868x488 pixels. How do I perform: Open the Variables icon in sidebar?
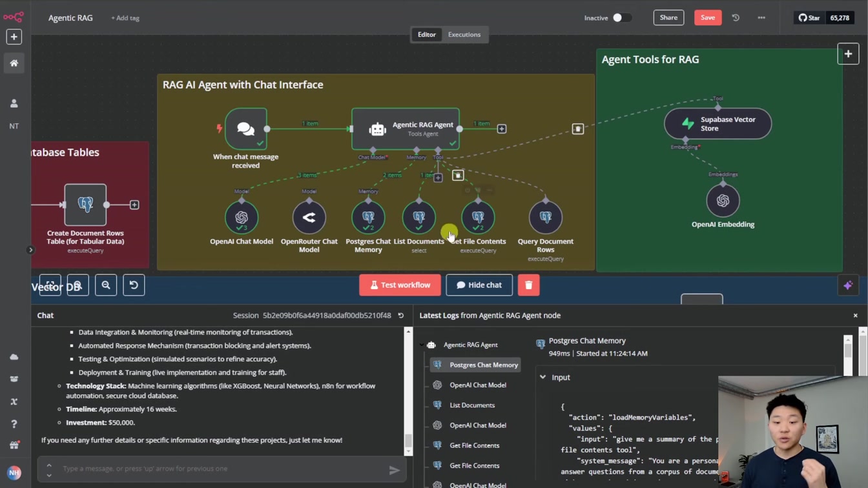(14, 402)
